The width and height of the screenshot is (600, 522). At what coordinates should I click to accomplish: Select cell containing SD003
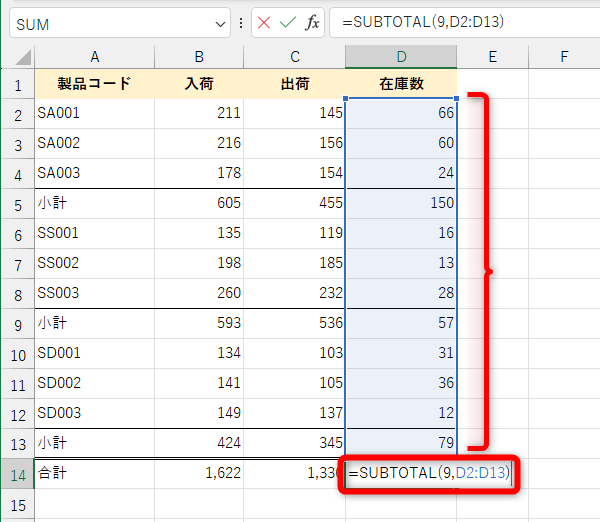pos(95,413)
